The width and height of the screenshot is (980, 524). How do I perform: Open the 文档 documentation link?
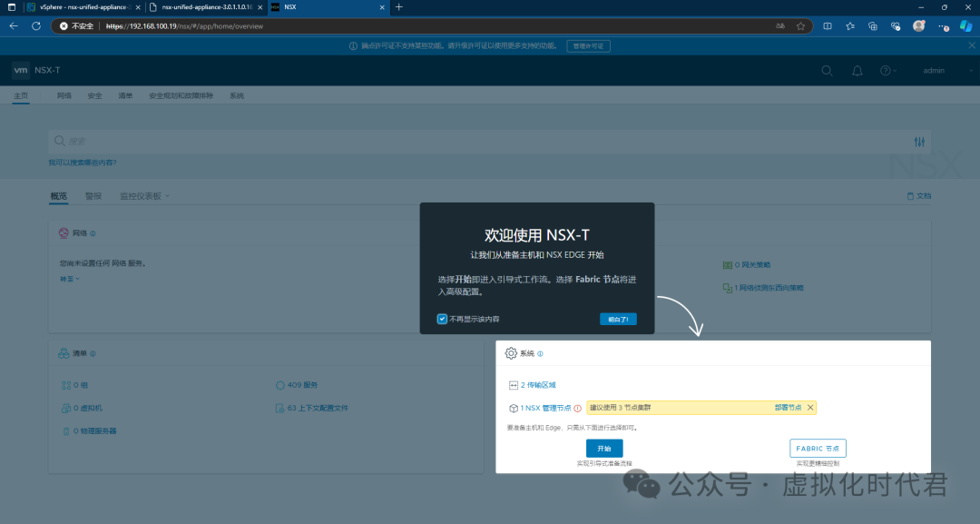pos(918,196)
